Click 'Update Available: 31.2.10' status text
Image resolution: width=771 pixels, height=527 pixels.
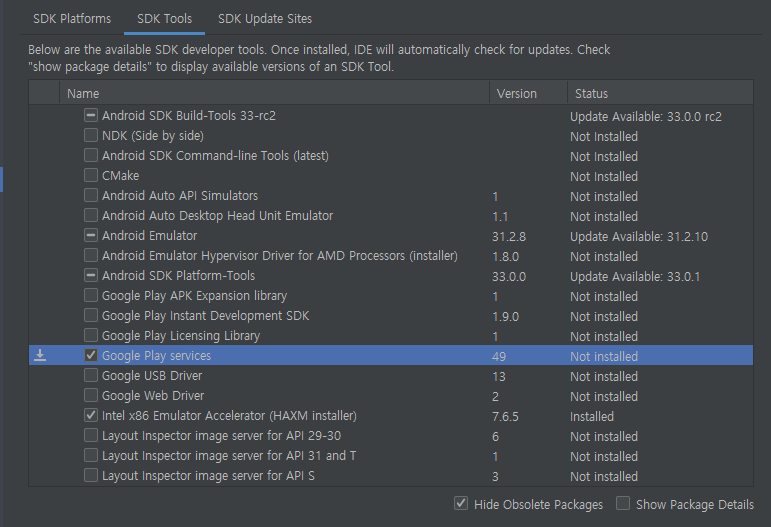(639, 236)
